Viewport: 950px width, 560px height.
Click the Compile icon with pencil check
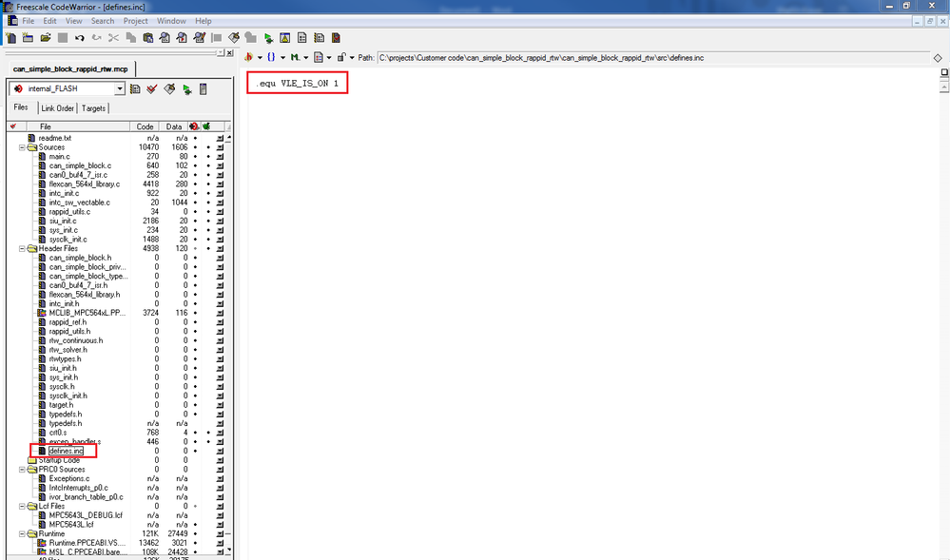(199, 38)
